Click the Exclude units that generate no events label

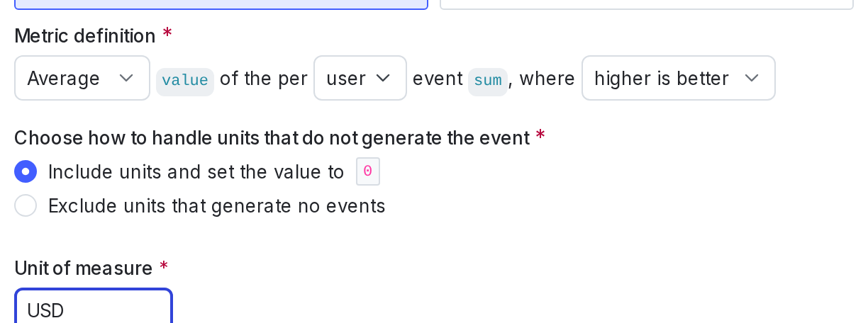216,206
